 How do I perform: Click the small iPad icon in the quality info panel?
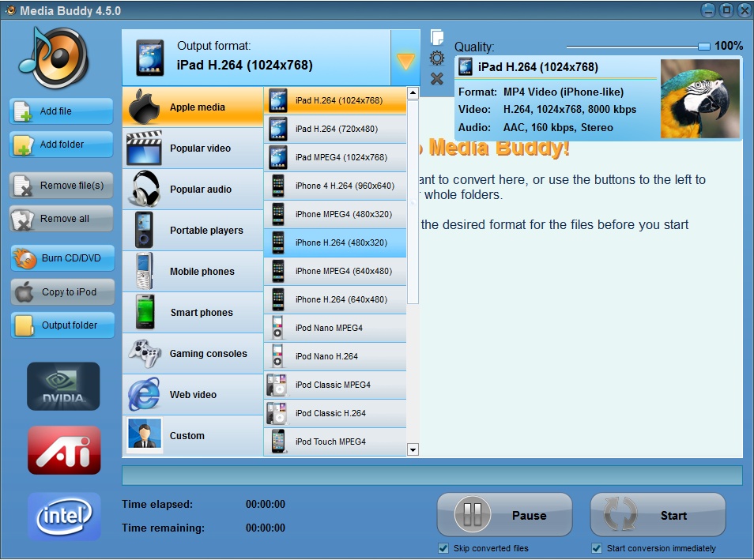[465, 66]
